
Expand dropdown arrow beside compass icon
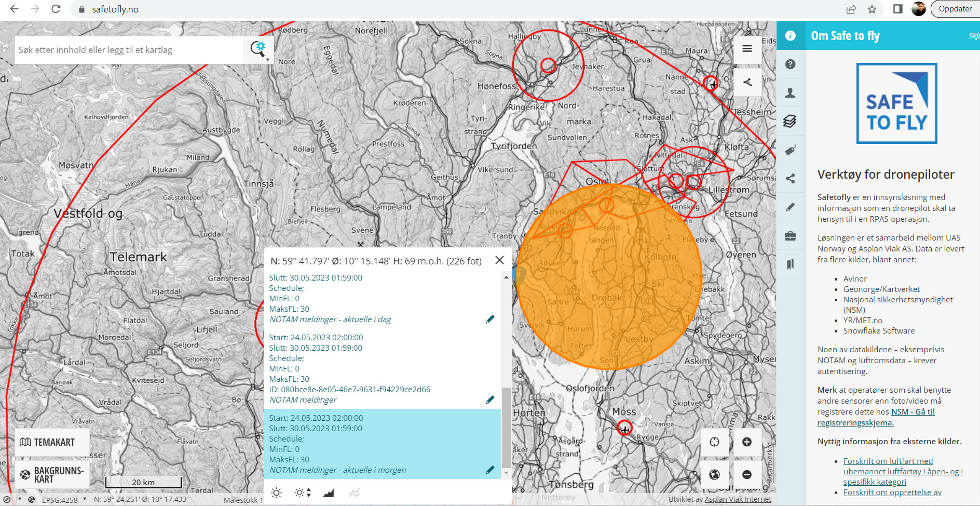point(20,499)
